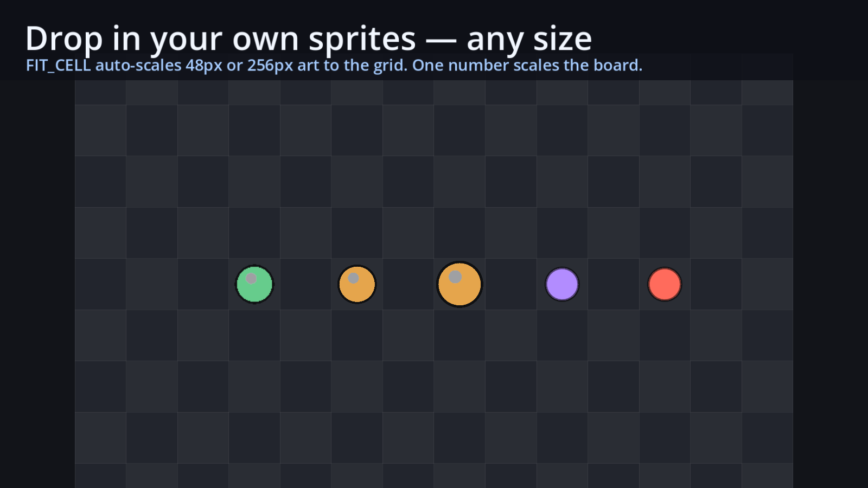Click the gray highlight on green ball
Screen dimensions: 868x488
251,278
